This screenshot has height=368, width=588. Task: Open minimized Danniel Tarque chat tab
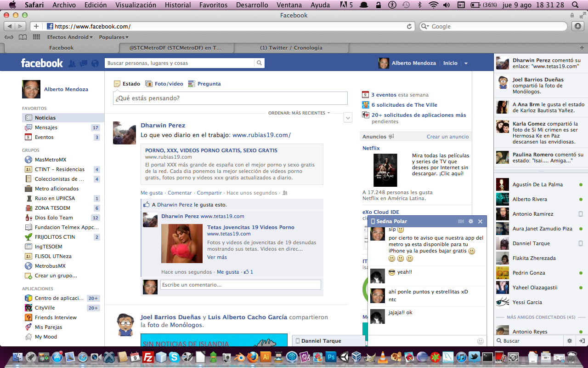328,341
